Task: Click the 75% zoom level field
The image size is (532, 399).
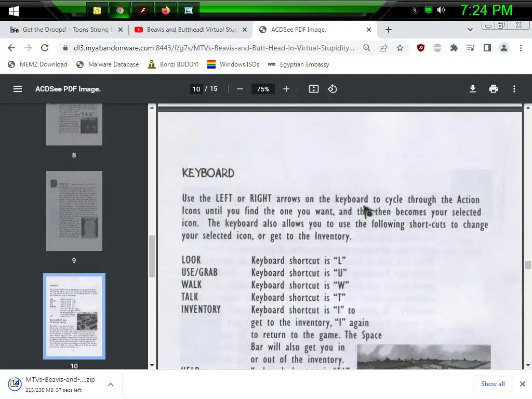Action: point(262,89)
